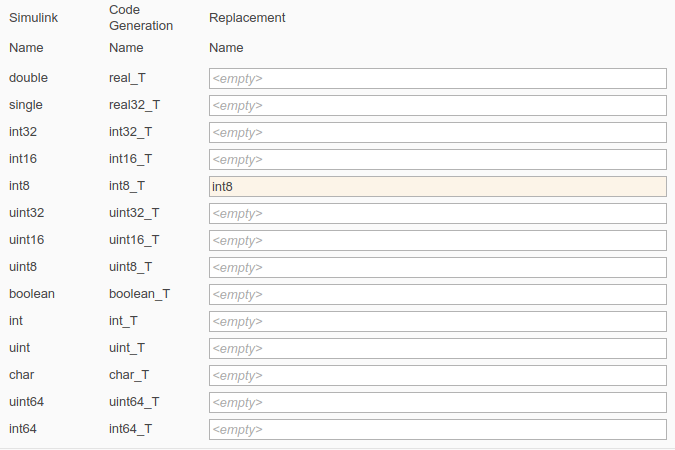The image size is (675, 450).
Task: Click the boolean replacement name field
Action: tap(437, 294)
